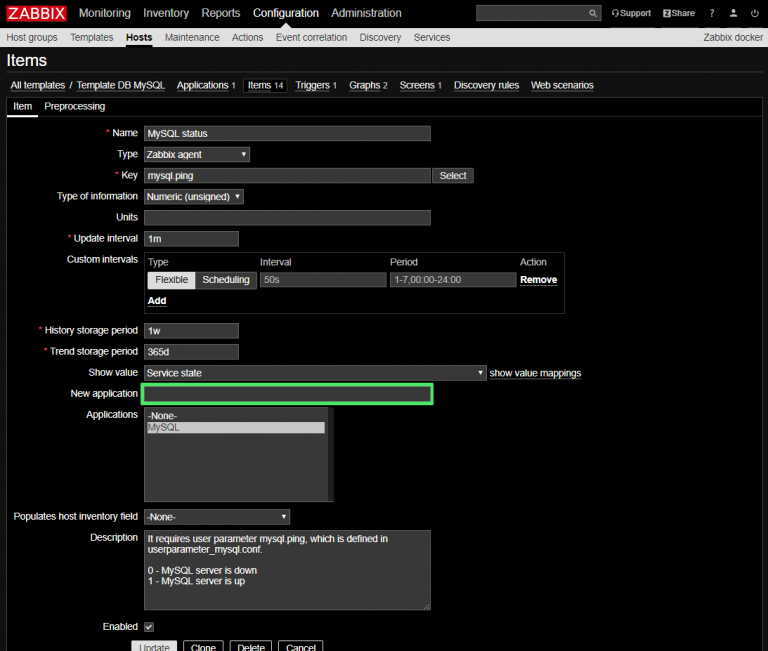Image resolution: width=768 pixels, height=651 pixels.
Task: Remove the custom interval row
Action: click(539, 280)
